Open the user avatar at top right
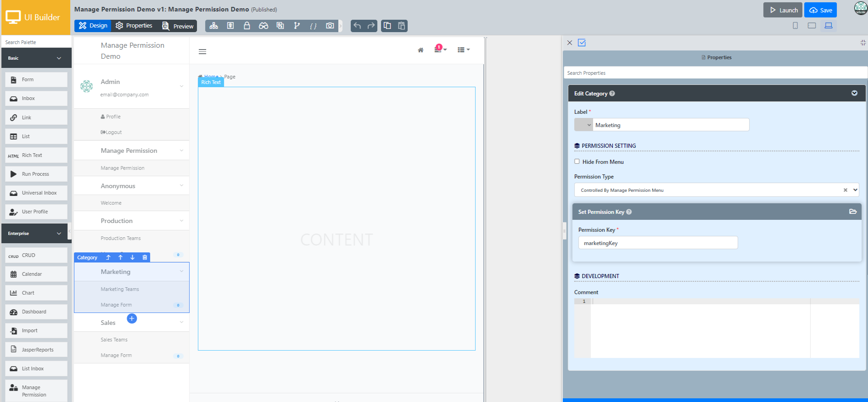 [x=860, y=8]
